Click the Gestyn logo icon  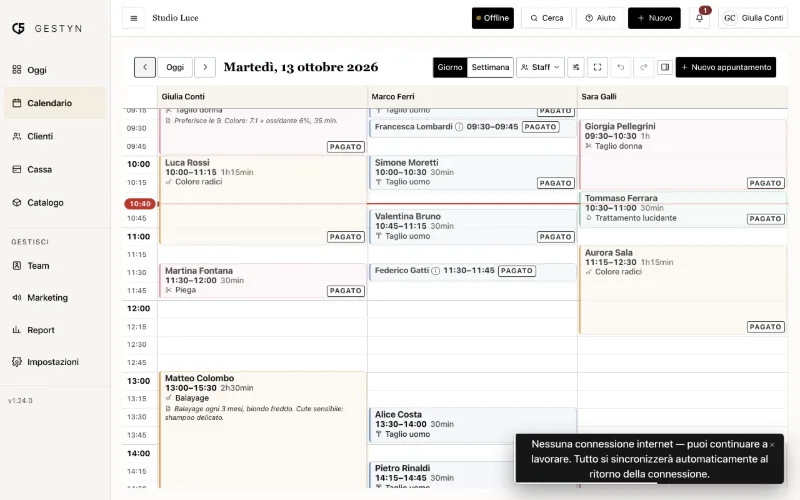click(x=18, y=28)
